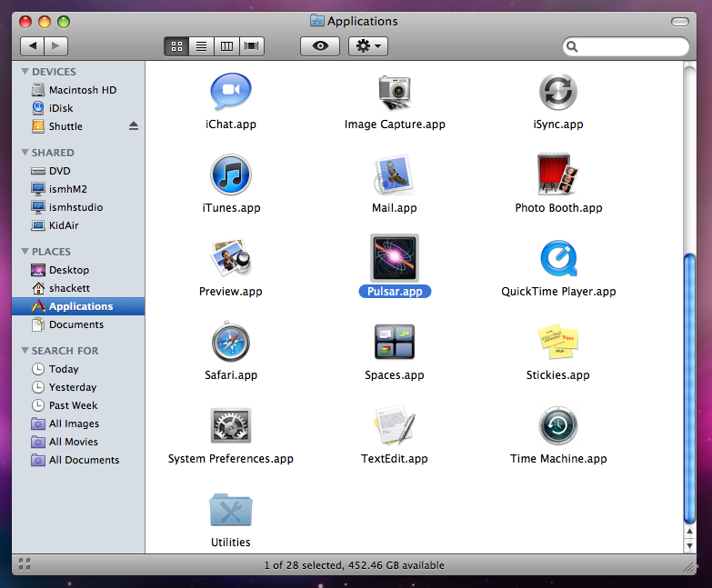This screenshot has height=588, width=712.
Task: Click the vertical scrollbar thumb
Action: pyautogui.click(x=689, y=388)
